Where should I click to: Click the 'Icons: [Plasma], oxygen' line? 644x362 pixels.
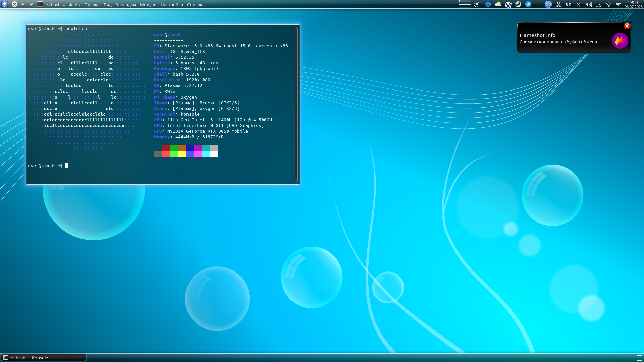tap(197, 109)
